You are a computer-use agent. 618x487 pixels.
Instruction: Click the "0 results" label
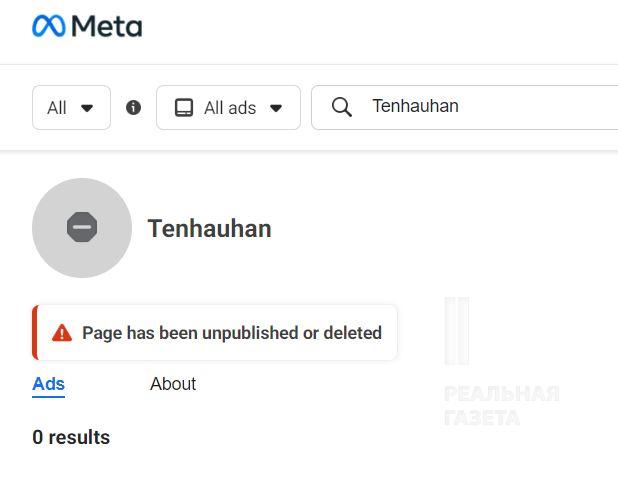pos(71,437)
